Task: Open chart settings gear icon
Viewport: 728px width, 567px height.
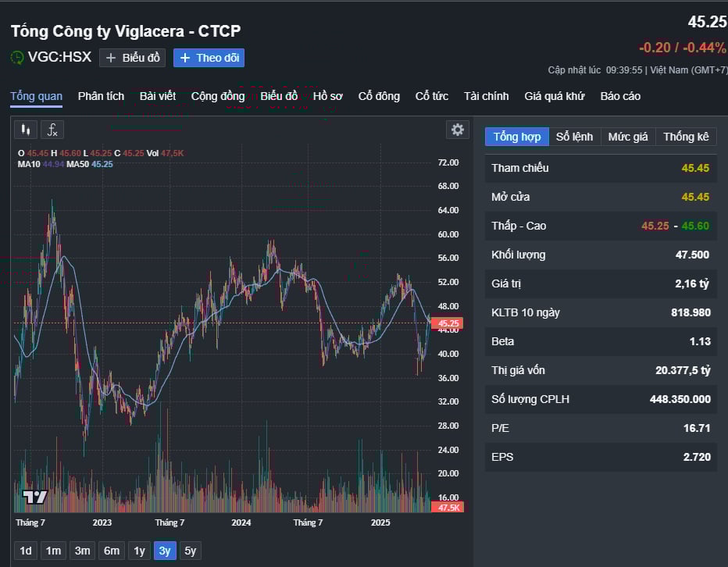Action: [457, 130]
